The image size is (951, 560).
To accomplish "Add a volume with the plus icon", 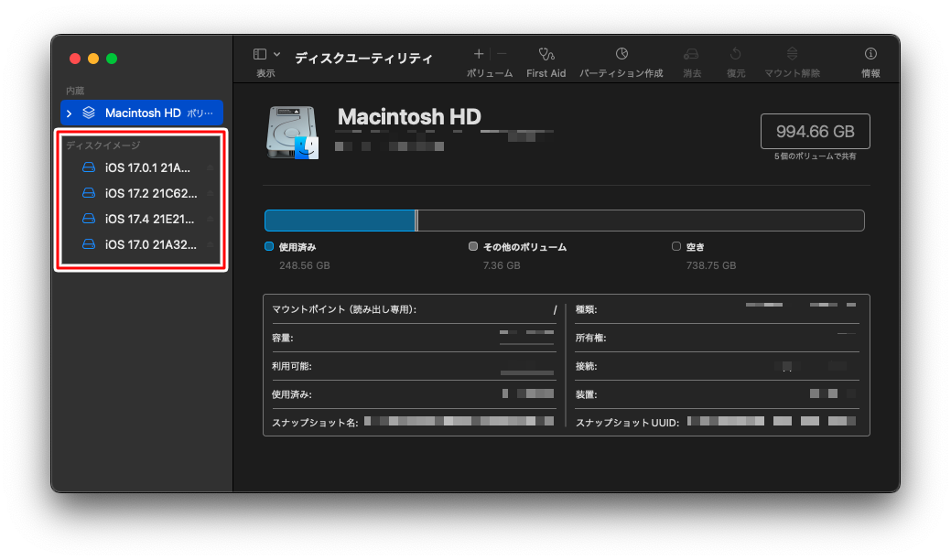I will click(x=479, y=54).
